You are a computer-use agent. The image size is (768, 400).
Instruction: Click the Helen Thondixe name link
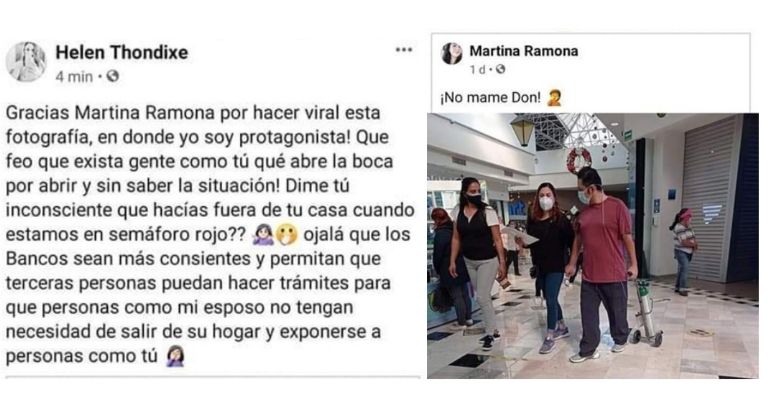(x=121, y=52)
